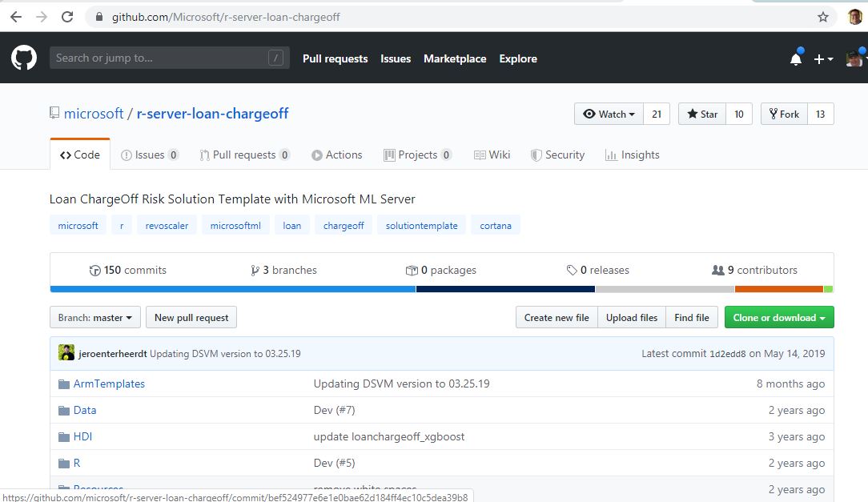Click the orange language bar segment
The image size is (868, 502).
pos(779,289)
